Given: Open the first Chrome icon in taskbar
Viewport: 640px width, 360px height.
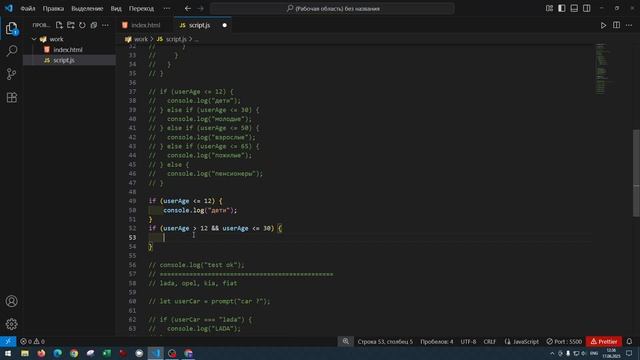Looking at the screenshot, I should [74, 353].
